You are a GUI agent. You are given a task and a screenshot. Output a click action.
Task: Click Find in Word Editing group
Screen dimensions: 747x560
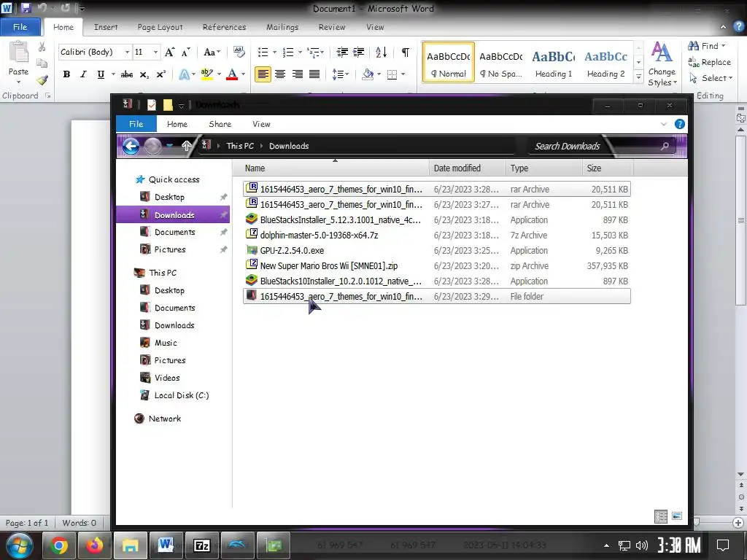[707, 46]
